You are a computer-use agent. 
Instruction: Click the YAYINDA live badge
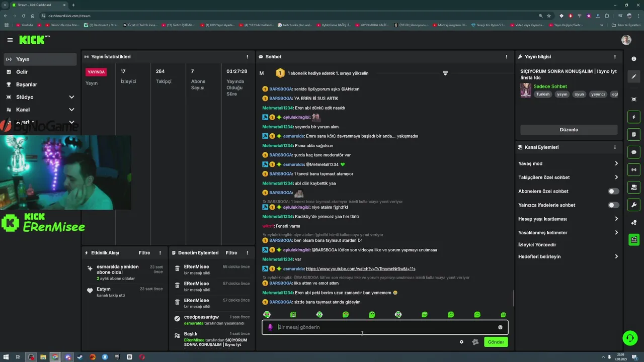point(96,72)
